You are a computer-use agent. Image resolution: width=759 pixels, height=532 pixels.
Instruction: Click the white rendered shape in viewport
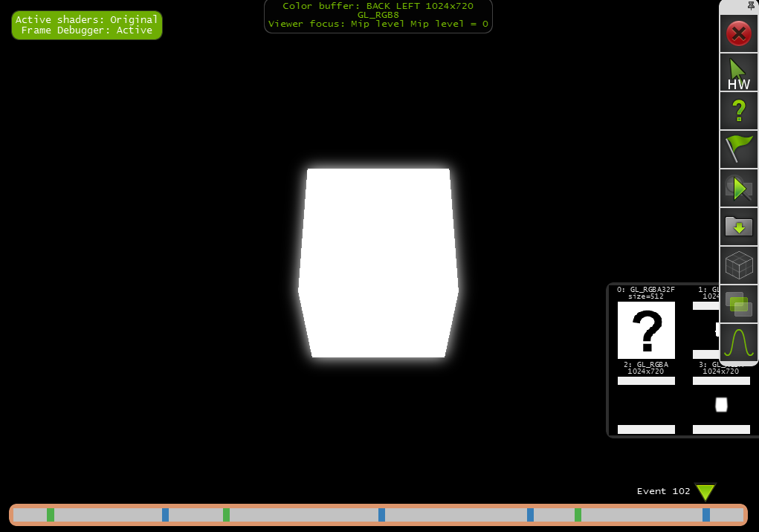pyautogui.click(x=378, y=262)
